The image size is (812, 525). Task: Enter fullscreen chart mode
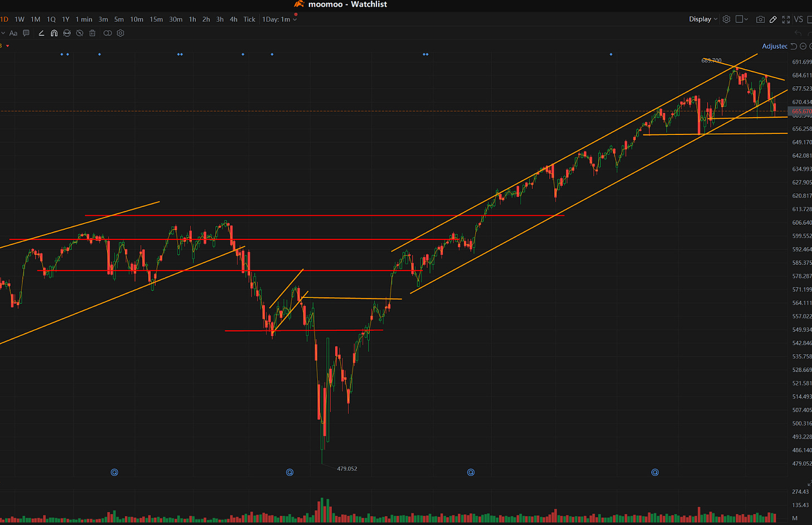[786, 19]
